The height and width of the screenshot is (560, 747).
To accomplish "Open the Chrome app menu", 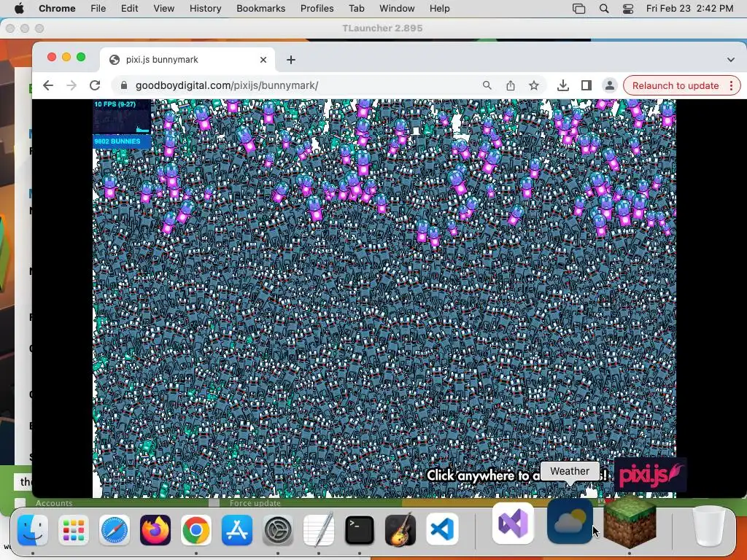I will (57, 8).
